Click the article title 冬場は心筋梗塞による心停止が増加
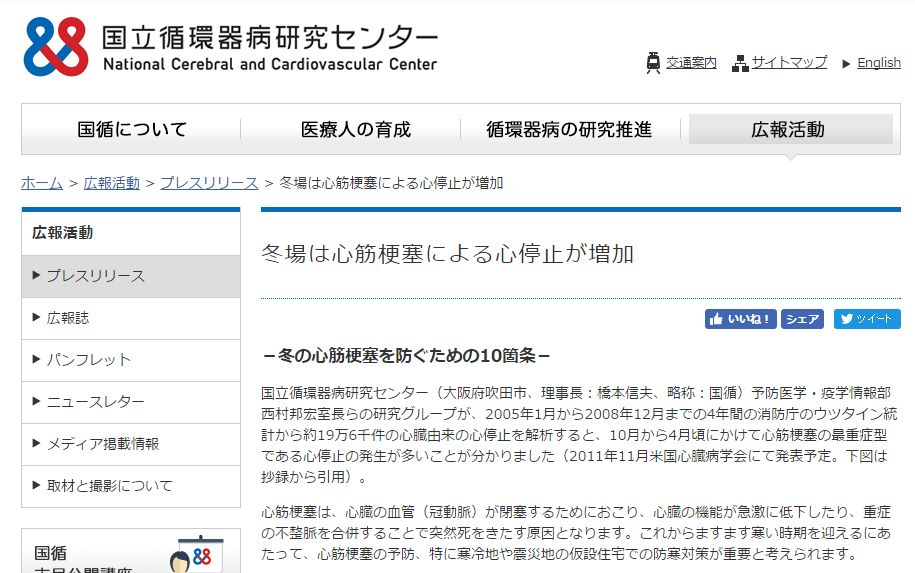915x573 pixels. tap(448, 254)
